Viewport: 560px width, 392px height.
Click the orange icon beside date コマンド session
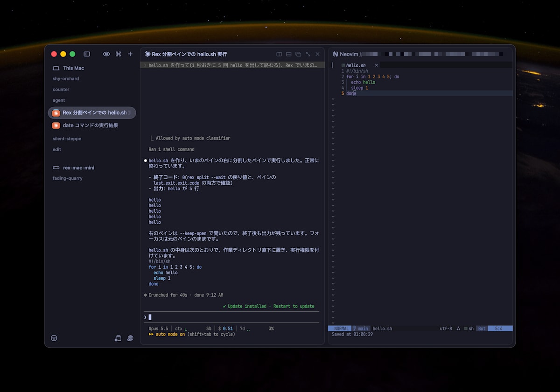pyautogui.click(x=56, y=126)
